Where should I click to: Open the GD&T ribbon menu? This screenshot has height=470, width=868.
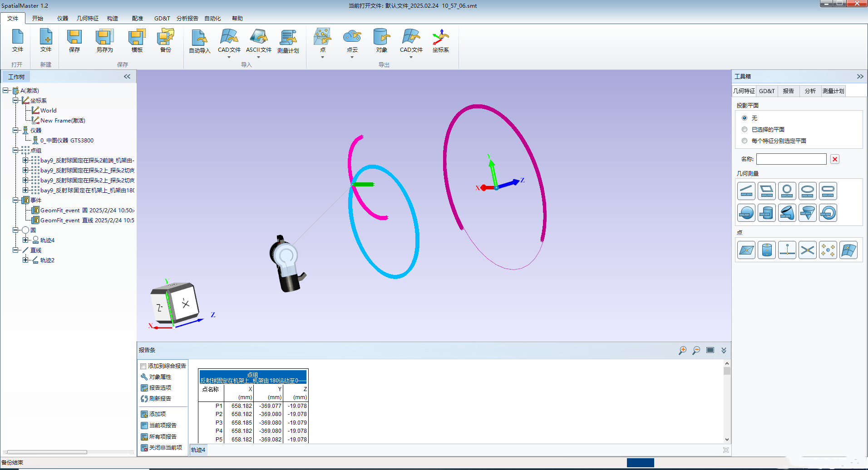162,18
